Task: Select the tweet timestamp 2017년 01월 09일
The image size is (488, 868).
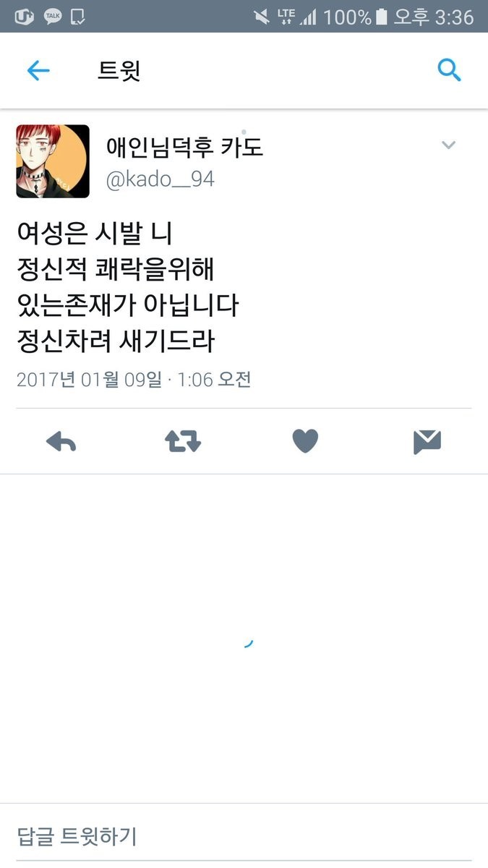Action: pyautogui.click(x=90, y=379)
